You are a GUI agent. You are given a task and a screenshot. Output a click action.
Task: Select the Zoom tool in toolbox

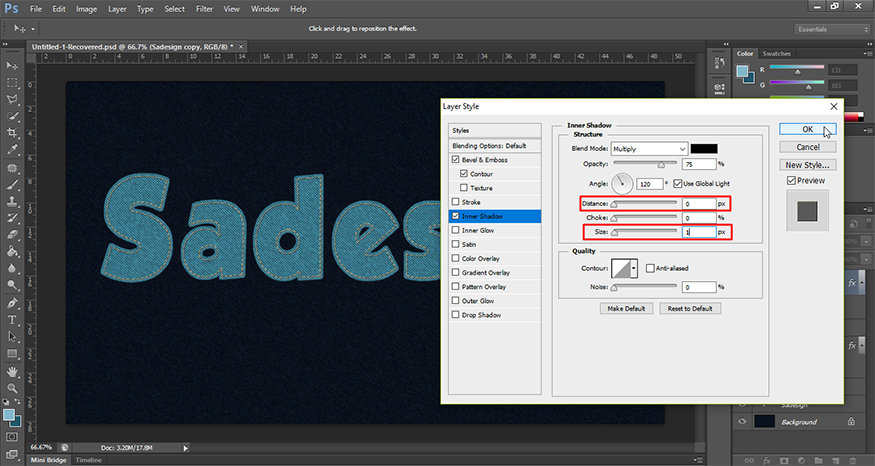click(12, 388)
